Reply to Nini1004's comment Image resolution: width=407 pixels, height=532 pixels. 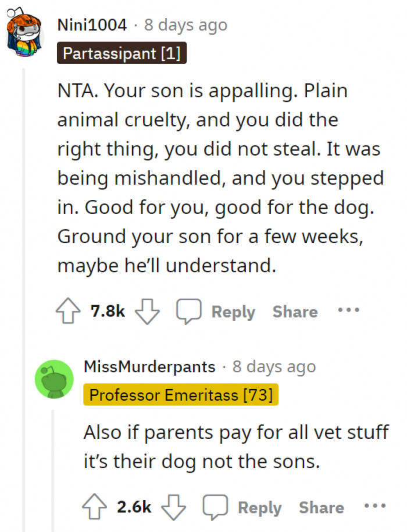pos(233,311)
